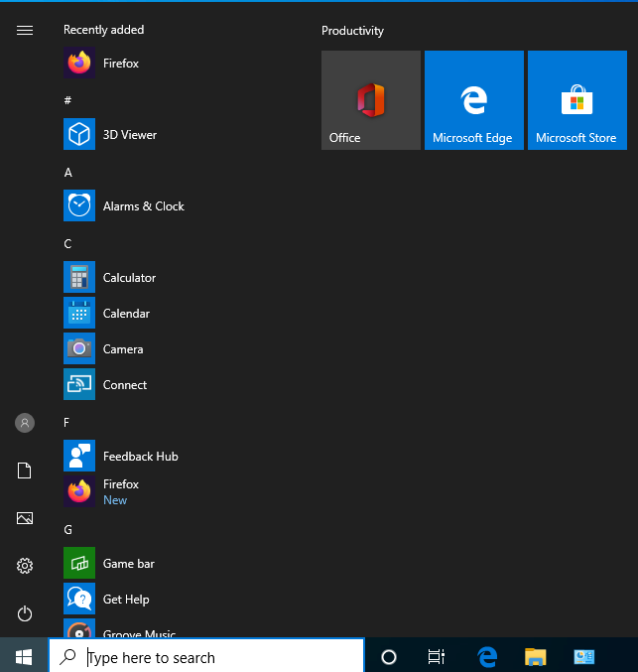This screenshot has width=638, height=672.
Task: Click the 'F' letter header
Action: click(x=66, y=423)
